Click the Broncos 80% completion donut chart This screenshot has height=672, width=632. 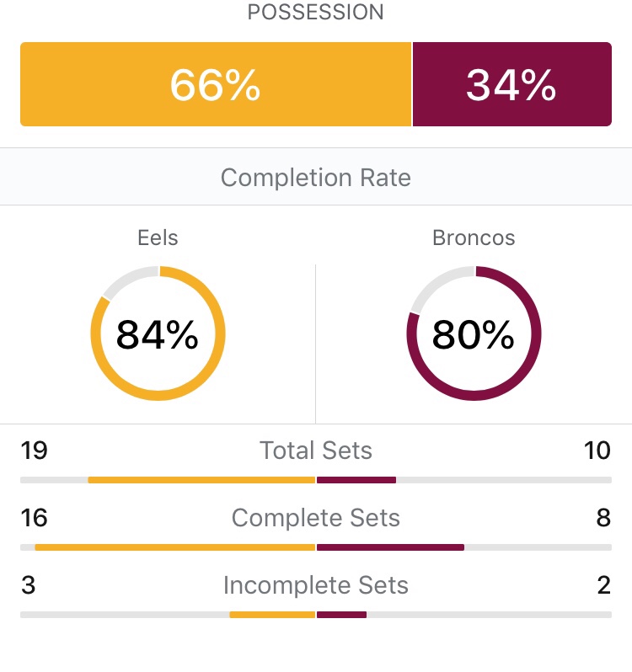pos(474,333)
